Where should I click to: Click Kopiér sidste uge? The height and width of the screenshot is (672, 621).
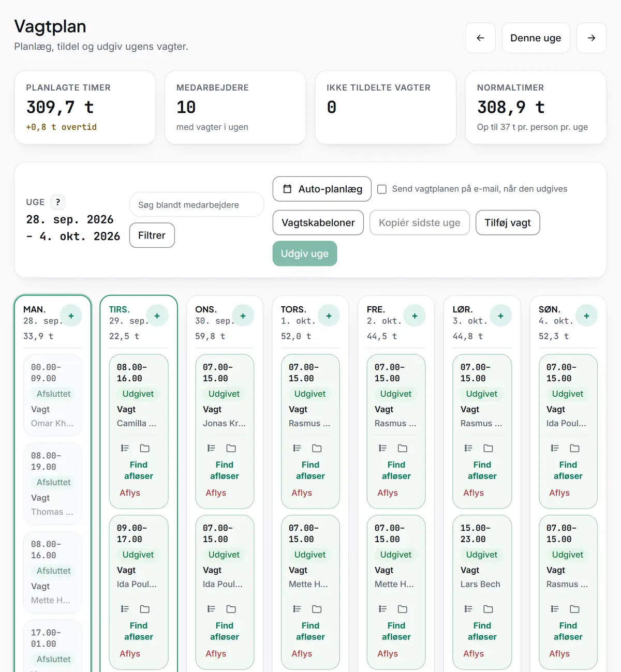point(420,223)
